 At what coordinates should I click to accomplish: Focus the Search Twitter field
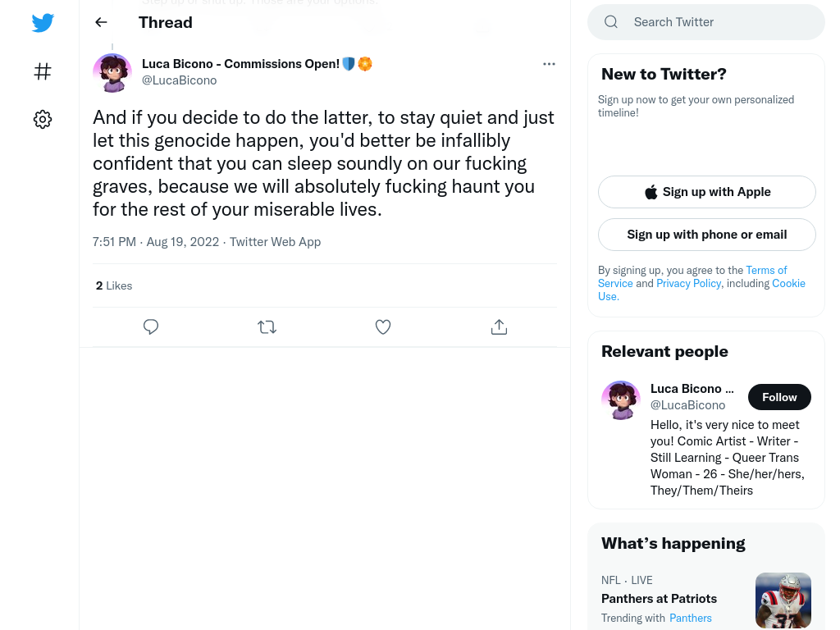[706, 22]
